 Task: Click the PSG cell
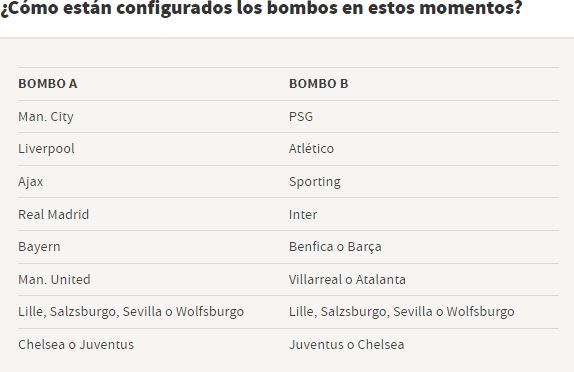pos(301,117)
